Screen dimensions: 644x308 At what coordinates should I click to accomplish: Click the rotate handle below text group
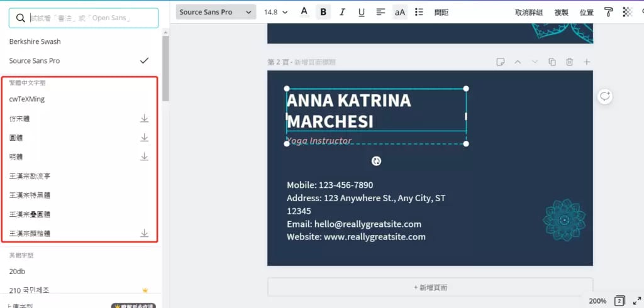376,161
